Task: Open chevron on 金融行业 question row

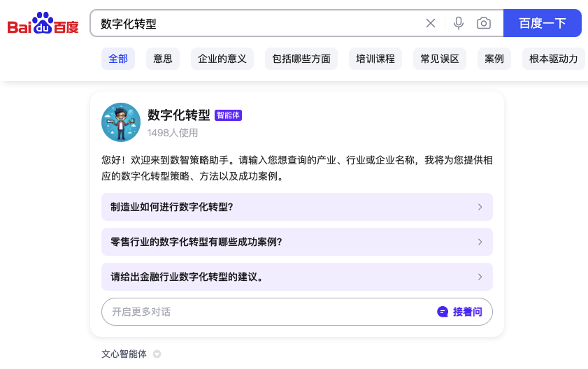Action: click(x=480, y=277)
